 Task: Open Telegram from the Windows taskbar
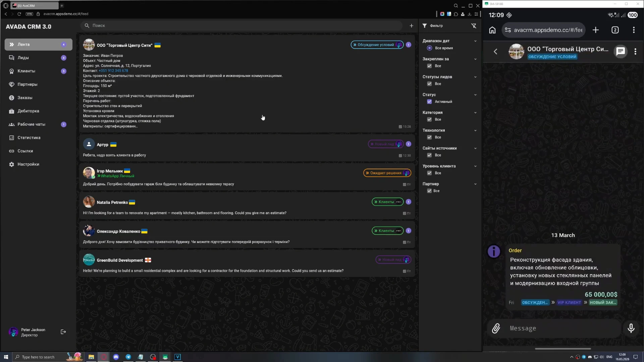(x=128, y=357)
